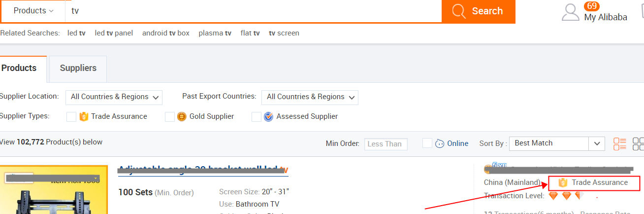This screenshot has height=214, width=644.
Task: Open the 69 notifications badge
Action: tap(592, 6)
